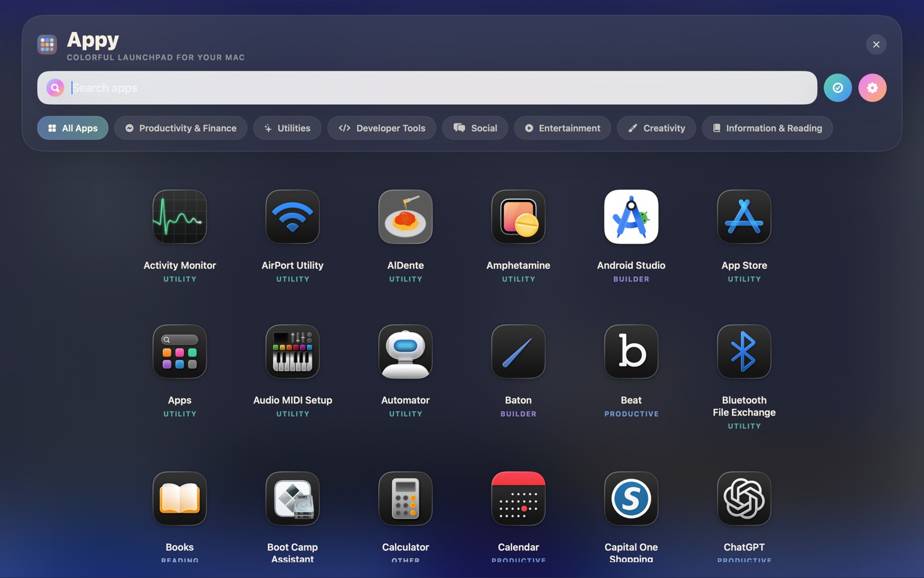Open the Activity Monitor app icon
This screenshot has width=924, height=578.
pos(180,217)
